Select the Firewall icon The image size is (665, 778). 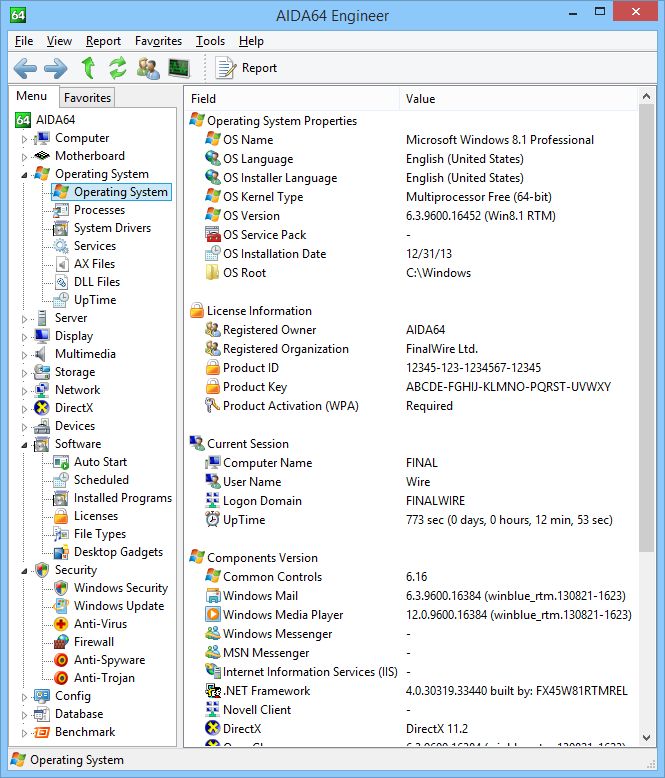click(61, 642)
